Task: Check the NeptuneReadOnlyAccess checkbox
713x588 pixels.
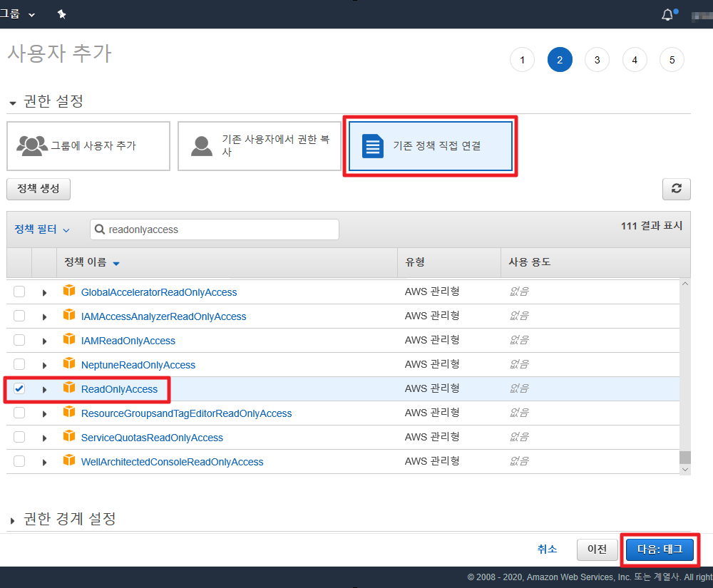Action: [19, 364]
